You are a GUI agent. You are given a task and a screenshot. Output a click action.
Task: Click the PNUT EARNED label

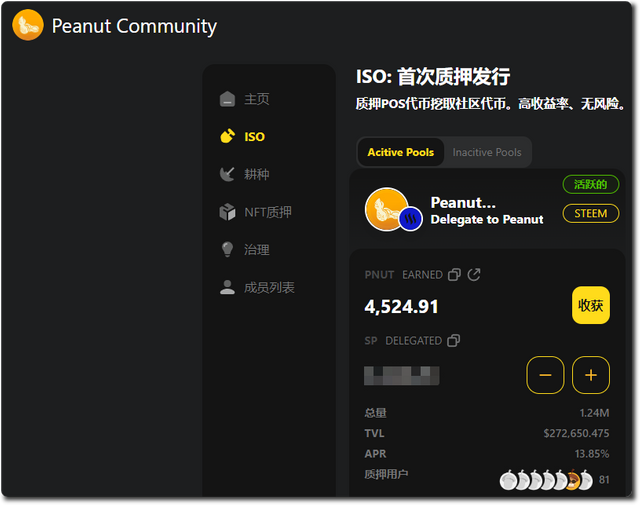click(x=403, y=275)
